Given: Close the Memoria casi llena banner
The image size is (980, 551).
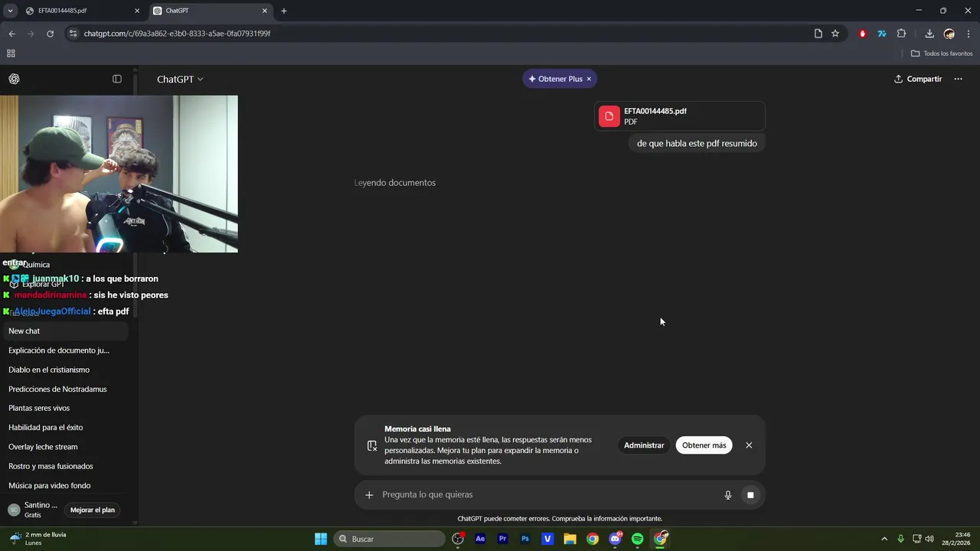Looking at the screenshot, I should [749, 445].
